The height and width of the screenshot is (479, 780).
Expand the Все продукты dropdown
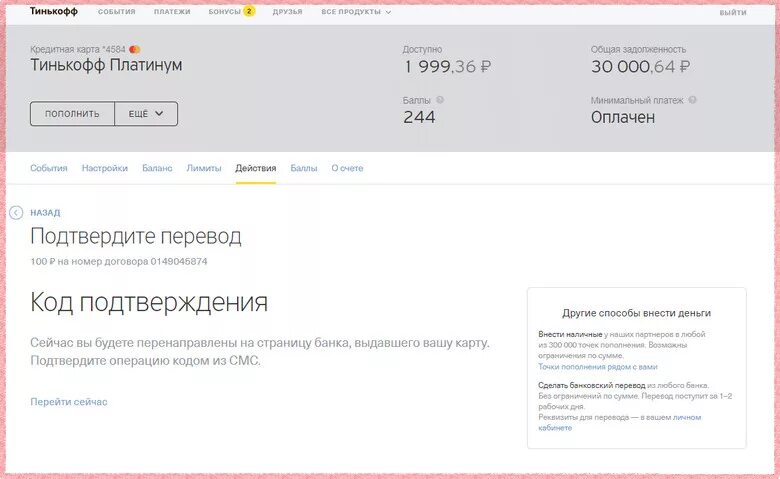coord(356,12)
